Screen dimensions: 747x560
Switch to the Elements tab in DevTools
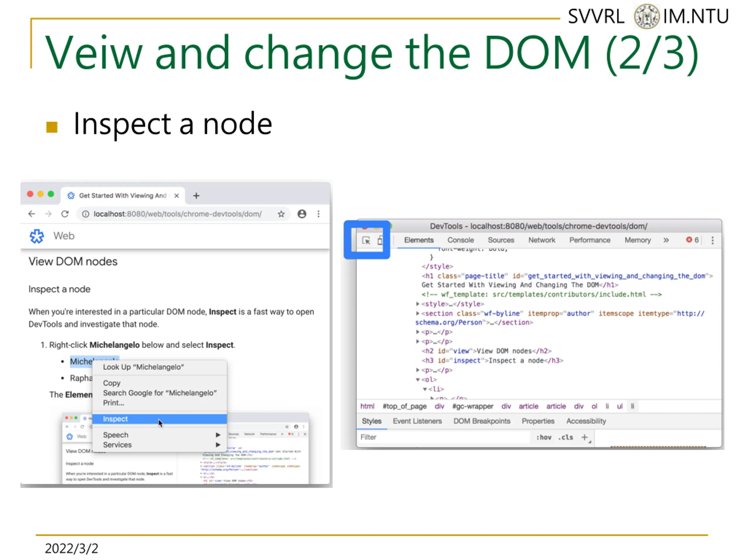(419, 240)
